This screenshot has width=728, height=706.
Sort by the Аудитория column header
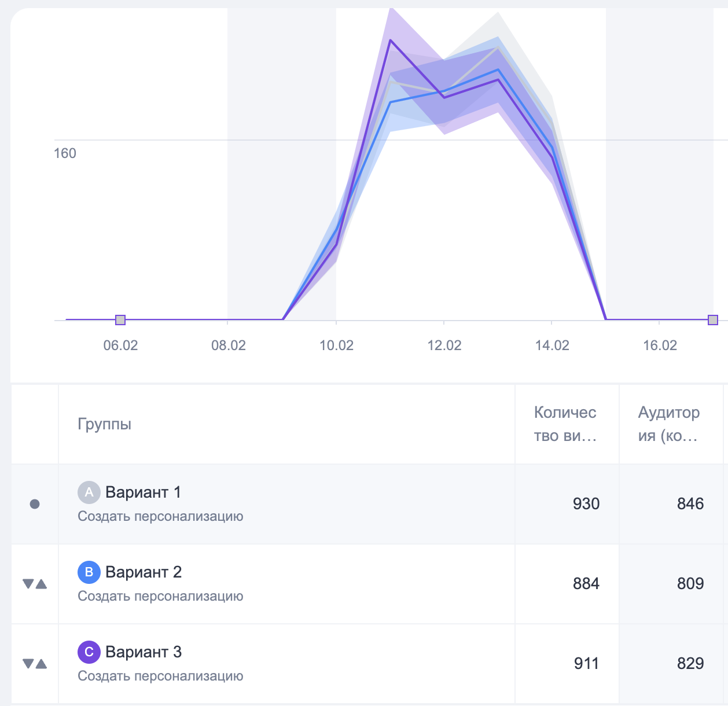click(669, 424)
